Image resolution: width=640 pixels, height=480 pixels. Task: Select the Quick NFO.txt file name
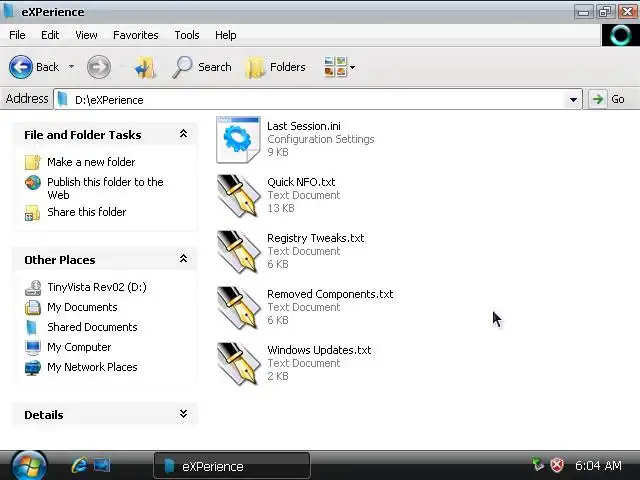(x=301, y=182)
